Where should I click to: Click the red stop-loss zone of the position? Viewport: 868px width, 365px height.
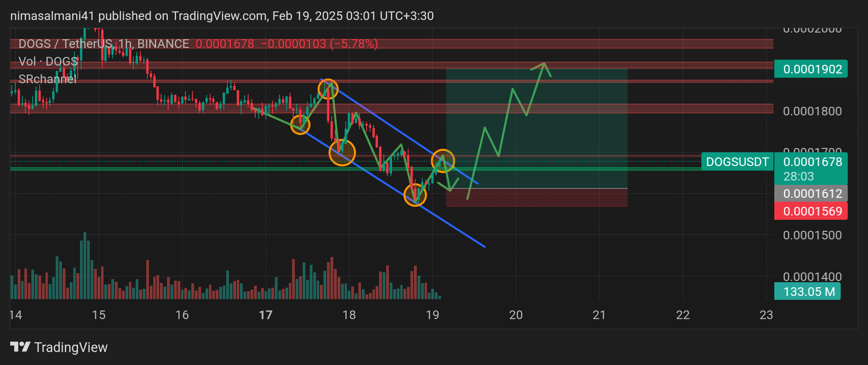click(537, 197)
